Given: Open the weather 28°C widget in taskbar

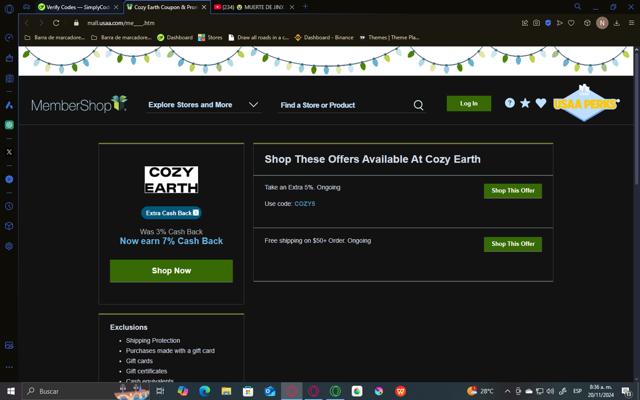Looking at the screenshot, I should [480, 391].
